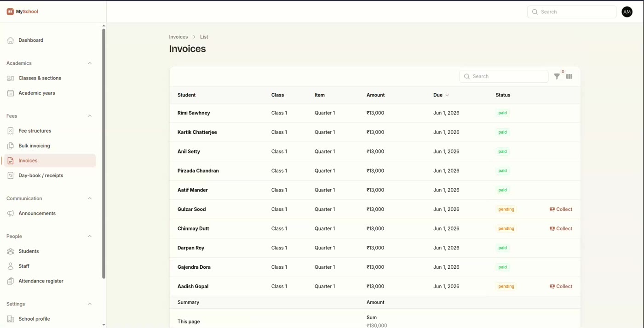Image resolution: width=644 pixels, height=328 pixels.
Task: Click Collect icon for Aadish Gopal
Action: tap(552, 287)
